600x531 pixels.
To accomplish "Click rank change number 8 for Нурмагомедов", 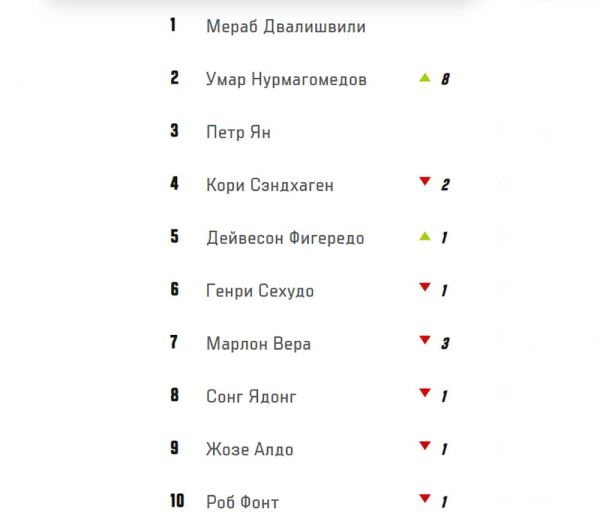I will pos(445,79).
